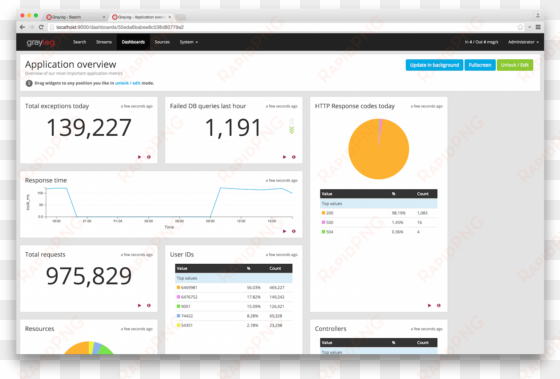Screen dimensions: 560x379
Task: Switch to the Graylog - Search tab
Action: pyautogui.click(x=76, y=17)
